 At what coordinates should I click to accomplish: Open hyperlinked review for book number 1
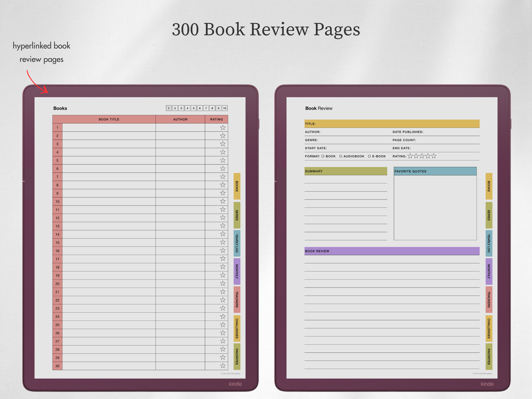[x=57, y=127]
